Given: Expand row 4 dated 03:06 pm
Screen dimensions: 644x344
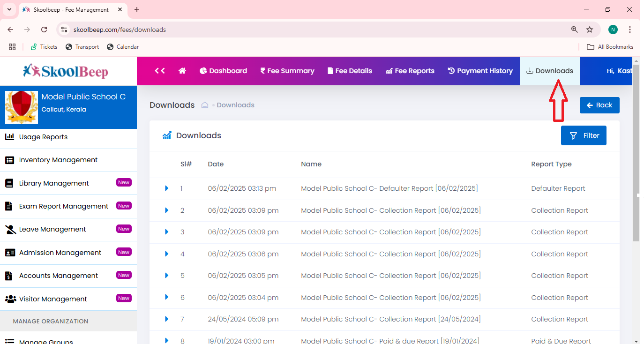Looking at the screenshot, I should pos(166,254).
